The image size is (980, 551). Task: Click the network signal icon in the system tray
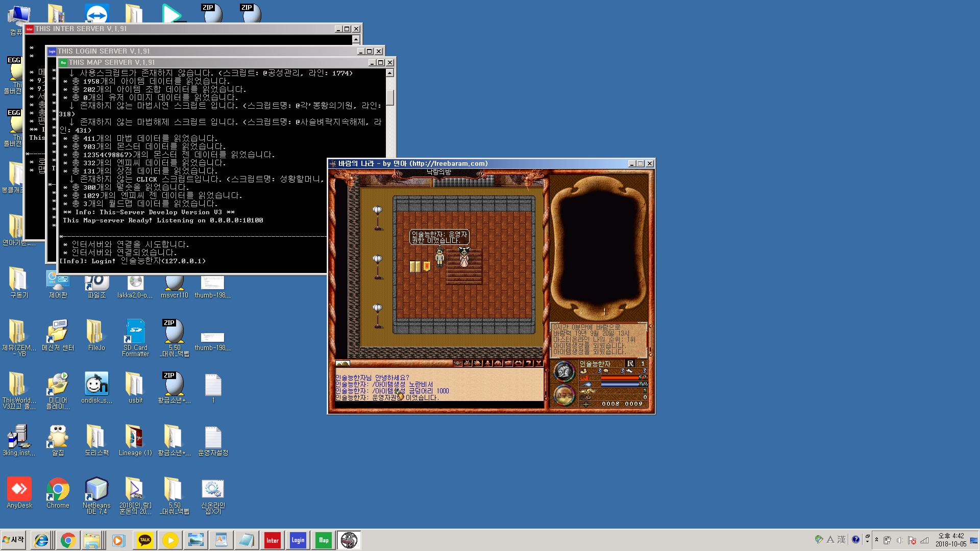coord(924,540)
